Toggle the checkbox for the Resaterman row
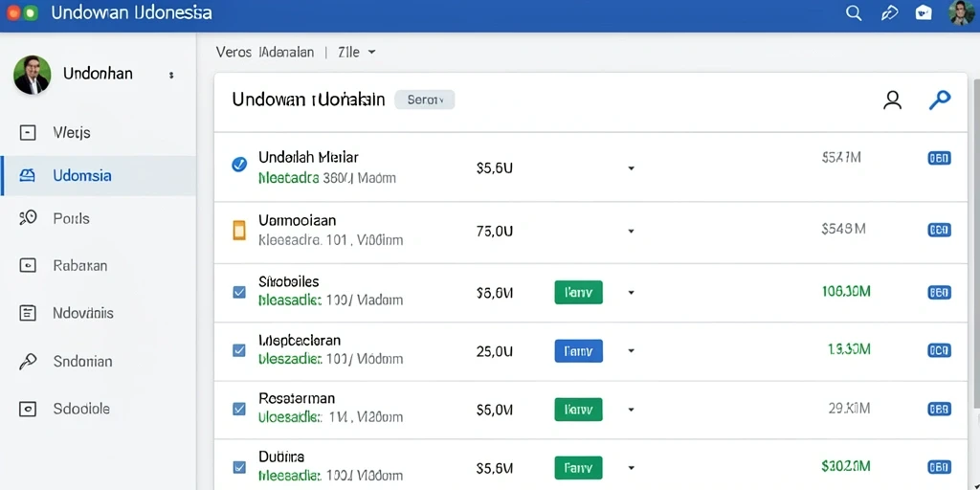 (238, 409)
